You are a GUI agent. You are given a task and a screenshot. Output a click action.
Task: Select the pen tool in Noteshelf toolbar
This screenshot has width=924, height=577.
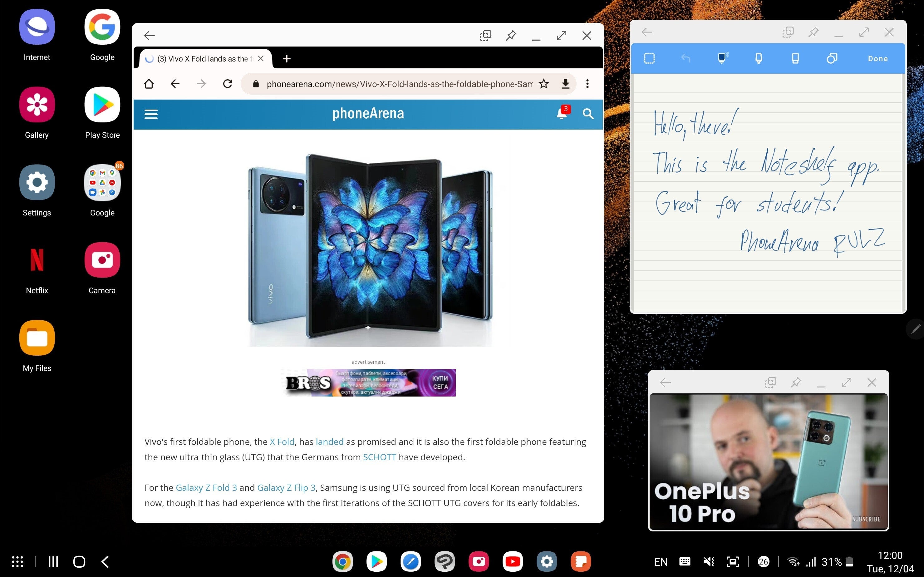pos(723,58)
